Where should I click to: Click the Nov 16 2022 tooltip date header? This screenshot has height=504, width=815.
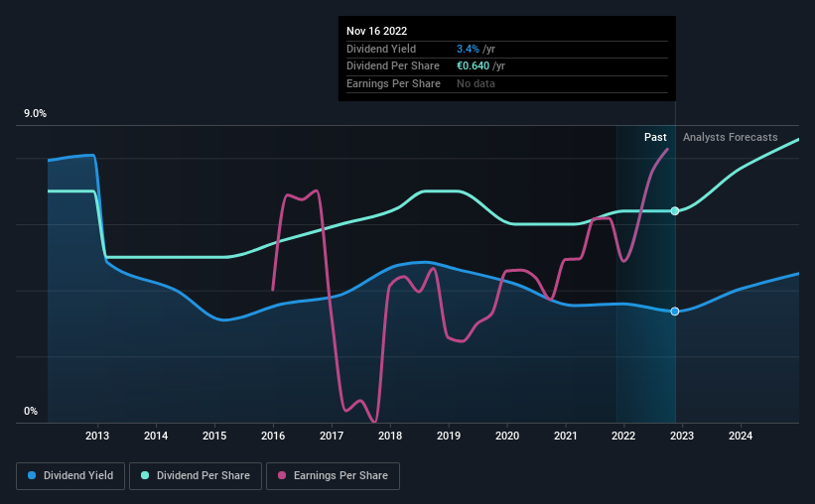click(377, 31)
